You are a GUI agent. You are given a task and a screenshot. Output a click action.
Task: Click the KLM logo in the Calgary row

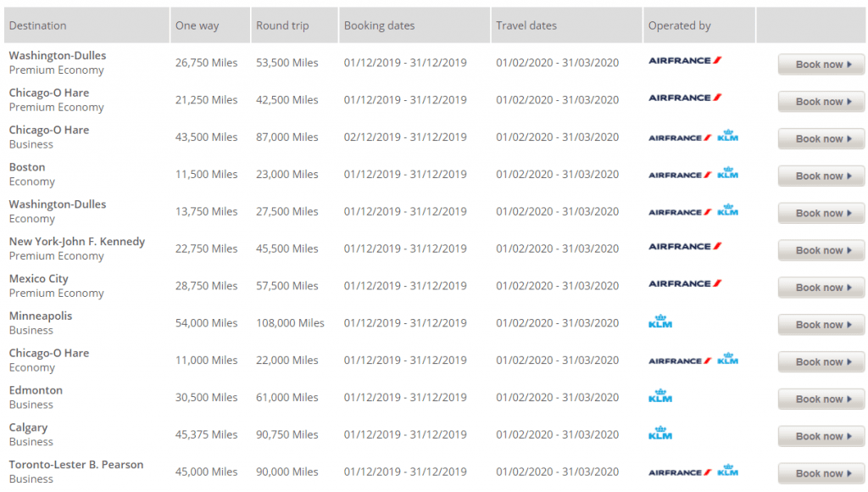click(x=659, y=433)
